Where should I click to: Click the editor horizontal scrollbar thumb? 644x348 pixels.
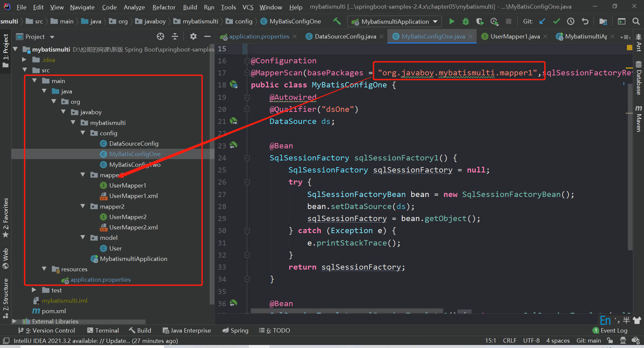347,311
